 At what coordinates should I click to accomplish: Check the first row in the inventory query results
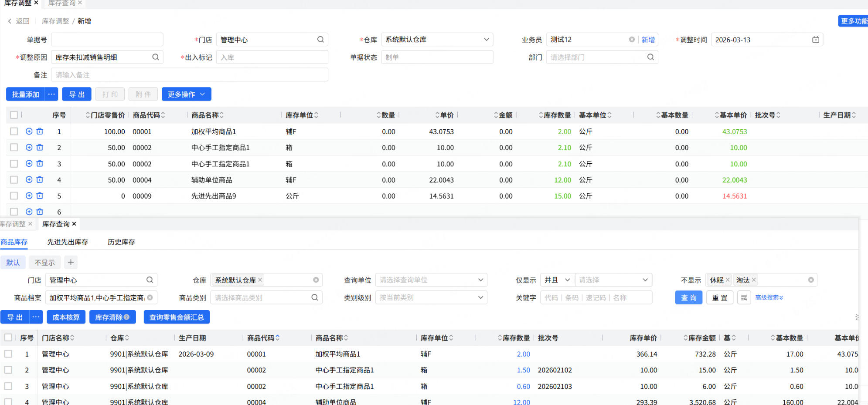tap(8, 354)
